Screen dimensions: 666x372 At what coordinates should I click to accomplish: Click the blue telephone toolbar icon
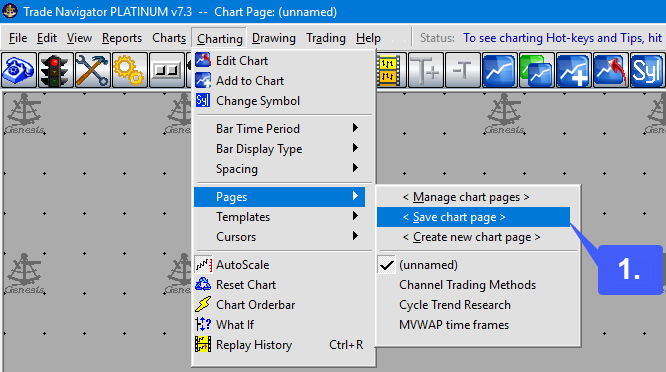click(19, 70)
